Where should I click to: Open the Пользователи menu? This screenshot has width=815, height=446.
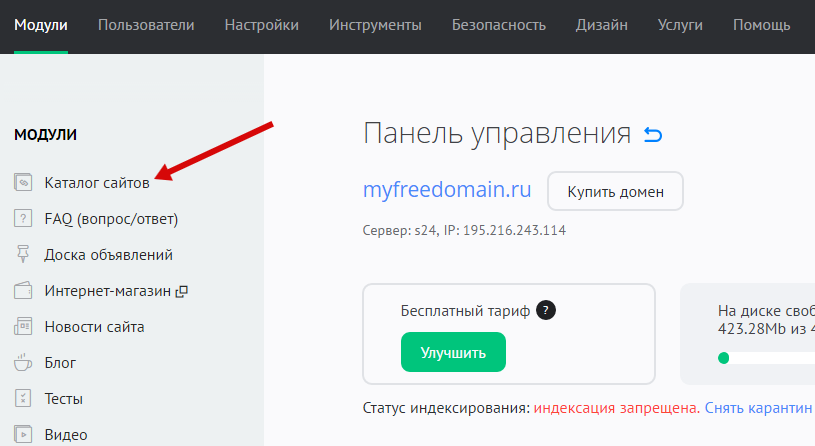146,25
